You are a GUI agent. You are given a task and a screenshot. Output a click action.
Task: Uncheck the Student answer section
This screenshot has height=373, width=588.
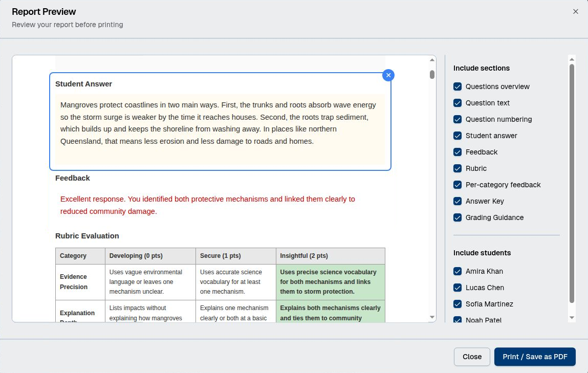click(x=458, y=136)
